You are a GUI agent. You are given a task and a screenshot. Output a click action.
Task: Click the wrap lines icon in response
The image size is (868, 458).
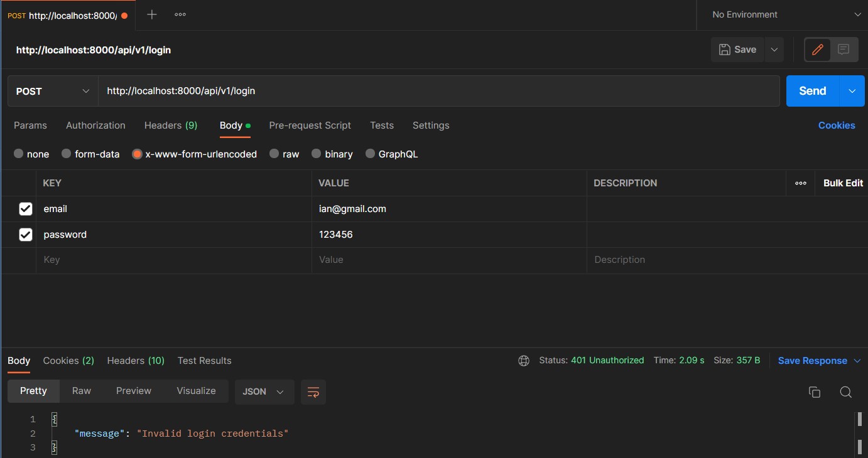313,391
